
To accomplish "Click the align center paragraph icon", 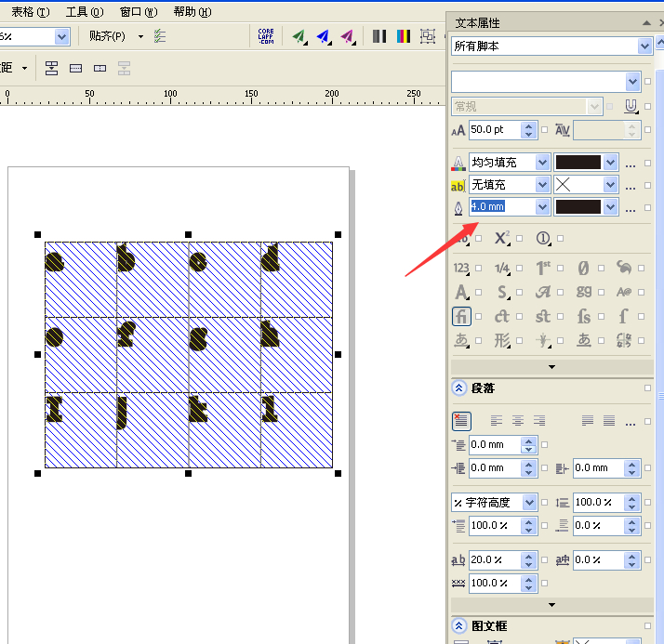I will pos(517,421).
